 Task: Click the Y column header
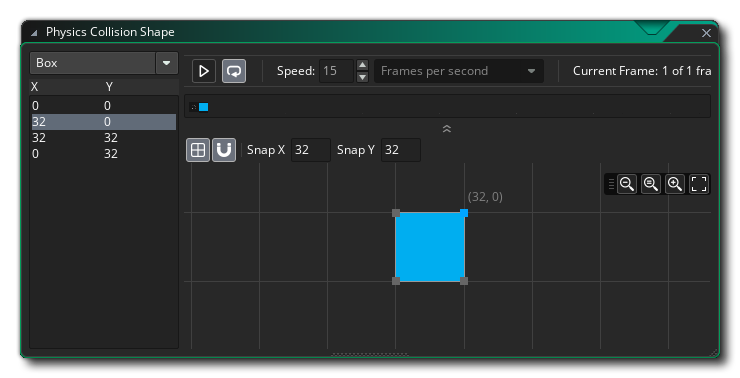coord(109,87)
